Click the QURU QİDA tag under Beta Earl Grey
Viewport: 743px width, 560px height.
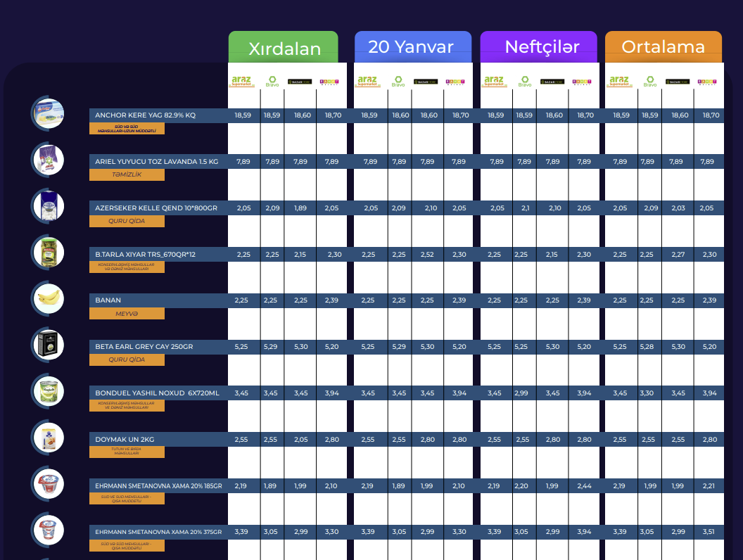point(127,359)
